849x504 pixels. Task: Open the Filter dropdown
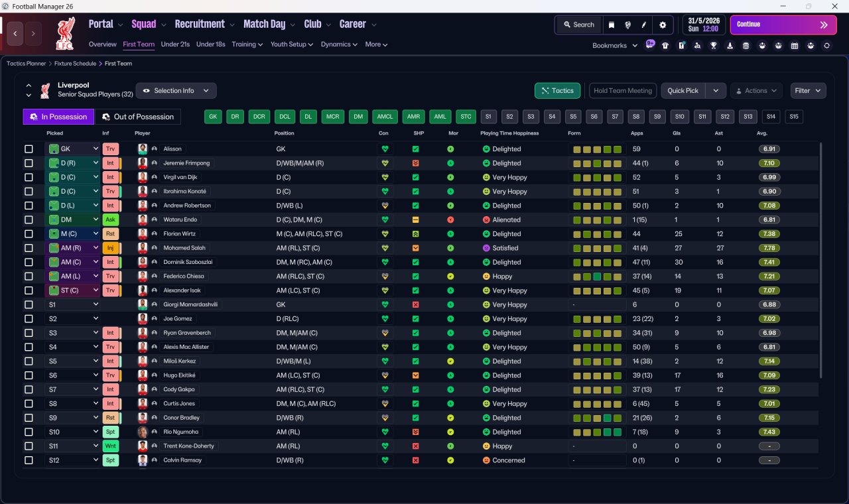[x=808, y=91]
